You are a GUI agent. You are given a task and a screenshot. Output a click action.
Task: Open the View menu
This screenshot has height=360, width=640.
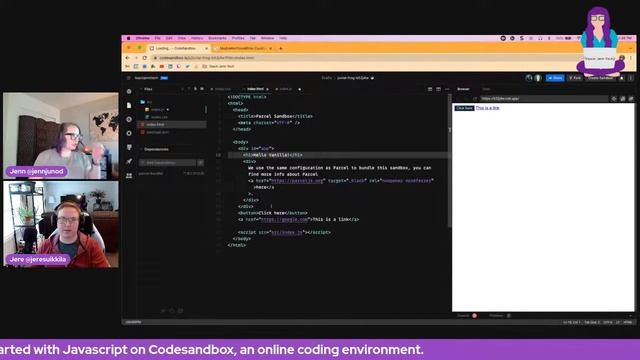[x=182, y=38]
